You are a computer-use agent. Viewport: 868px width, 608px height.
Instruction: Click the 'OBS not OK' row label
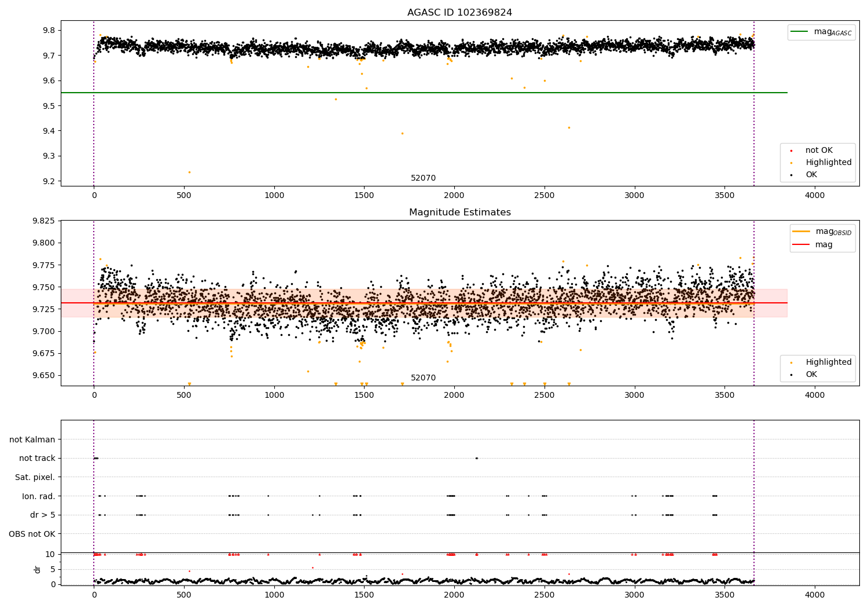click(x=32, y=534)
